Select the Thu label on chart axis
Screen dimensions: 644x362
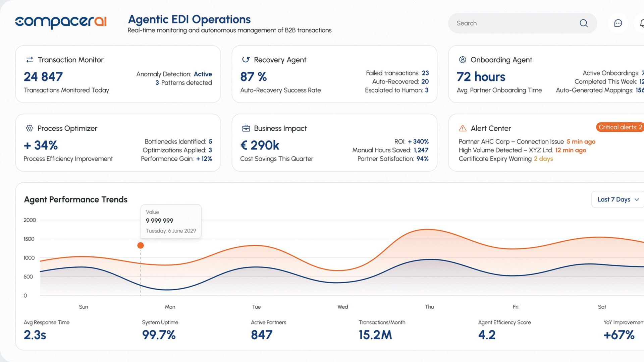point(429,307)
